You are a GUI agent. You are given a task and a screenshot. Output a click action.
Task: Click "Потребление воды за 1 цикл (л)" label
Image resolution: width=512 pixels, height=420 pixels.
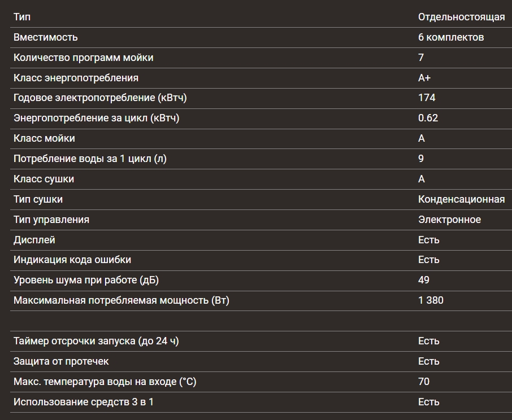pos(90,159)
